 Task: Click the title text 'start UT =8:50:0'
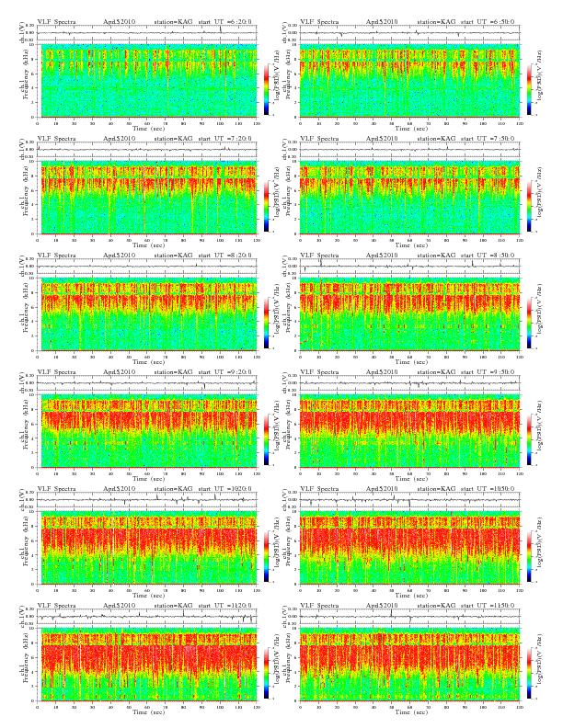(x=488, y=256)
